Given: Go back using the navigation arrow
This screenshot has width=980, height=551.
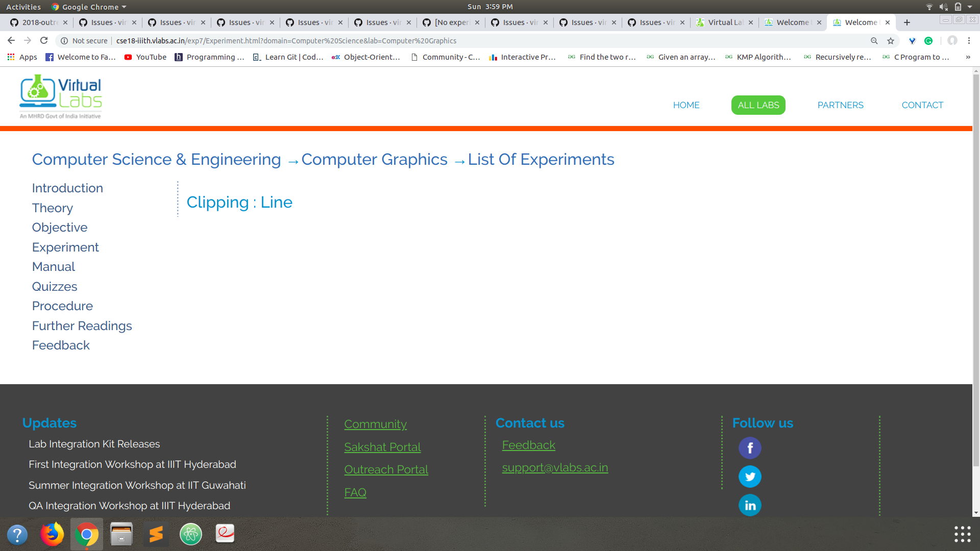Looking at the screenshot, I should [x=11, y=40].
